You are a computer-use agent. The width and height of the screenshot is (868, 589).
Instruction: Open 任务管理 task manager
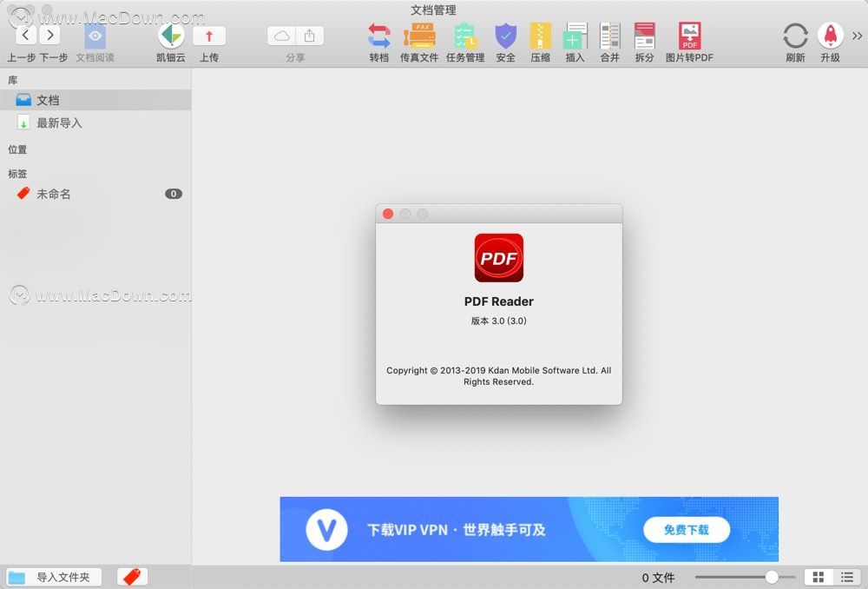[x=465, y=36]
